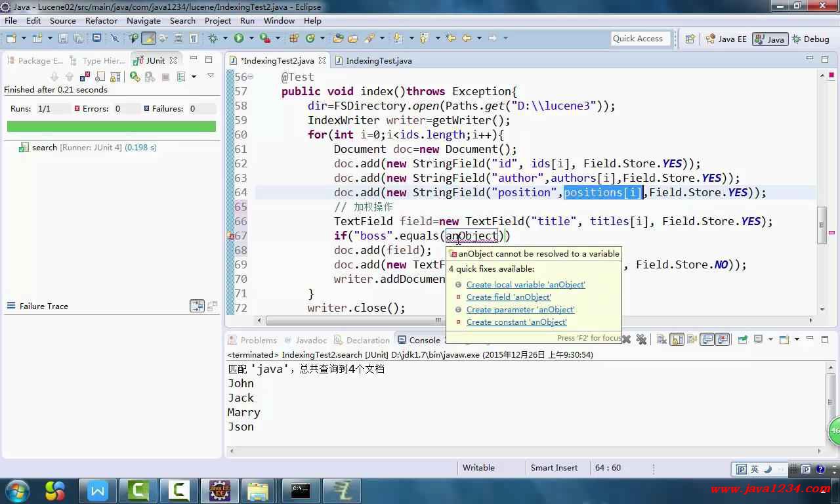Toggle Show Console on Standard Error change
This screenshot has width=840, height=504.
pyautogui.click(x=723, y=339)
